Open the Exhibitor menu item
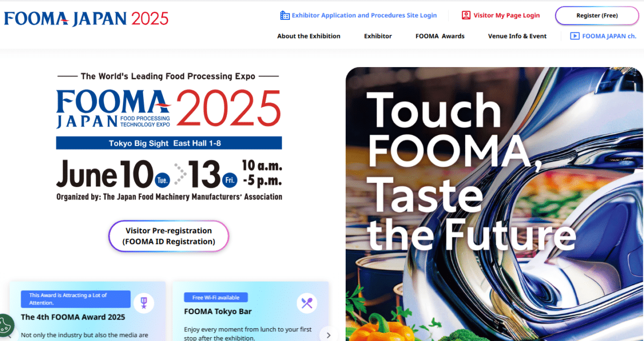The image size is (644, 341). (x=378, y=36)
